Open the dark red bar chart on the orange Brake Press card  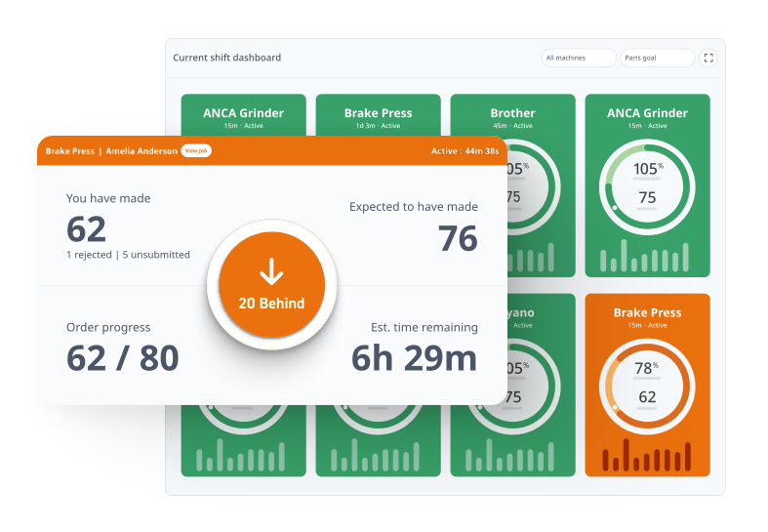pos(647,457)
